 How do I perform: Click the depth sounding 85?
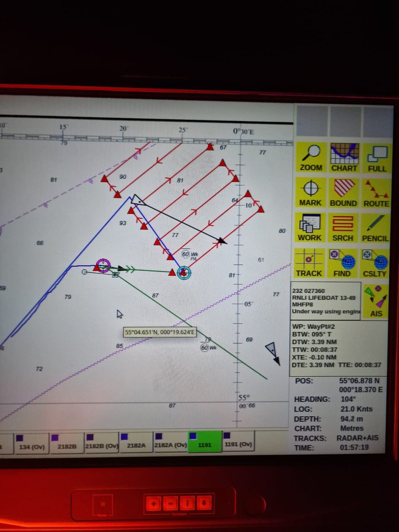[x=119, y=346]
